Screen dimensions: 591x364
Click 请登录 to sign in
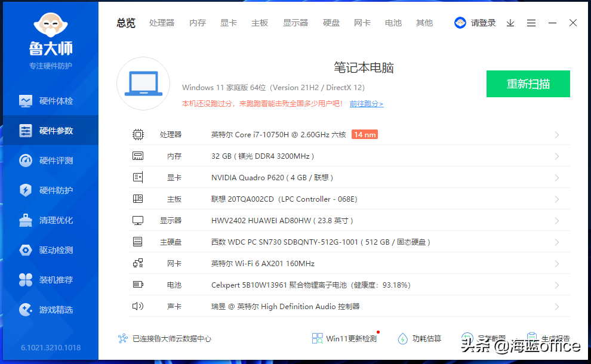coord(483,23)
